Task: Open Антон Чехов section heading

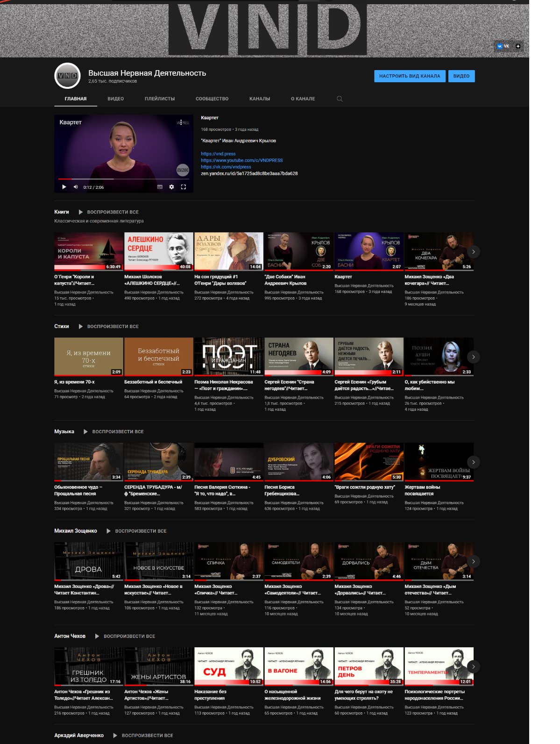Action: click(70, 636)
